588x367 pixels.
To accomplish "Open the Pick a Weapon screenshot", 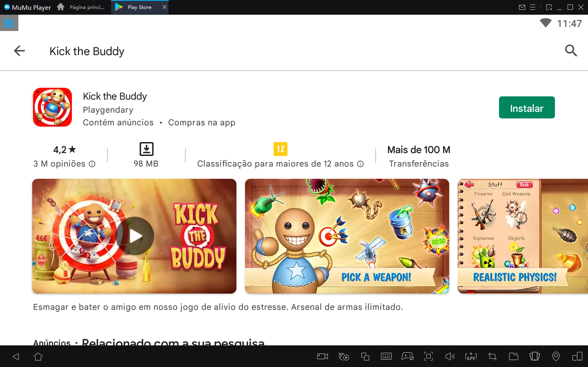I will point(347,236).
